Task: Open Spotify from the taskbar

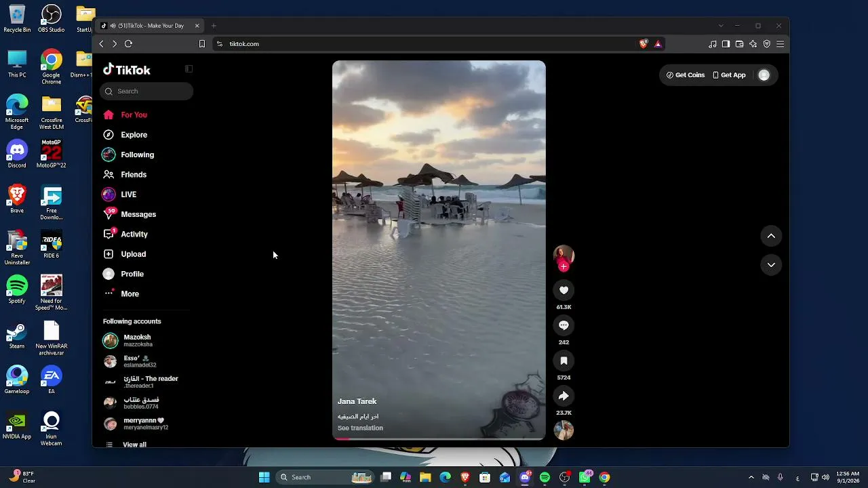Action: pos(545,477)
